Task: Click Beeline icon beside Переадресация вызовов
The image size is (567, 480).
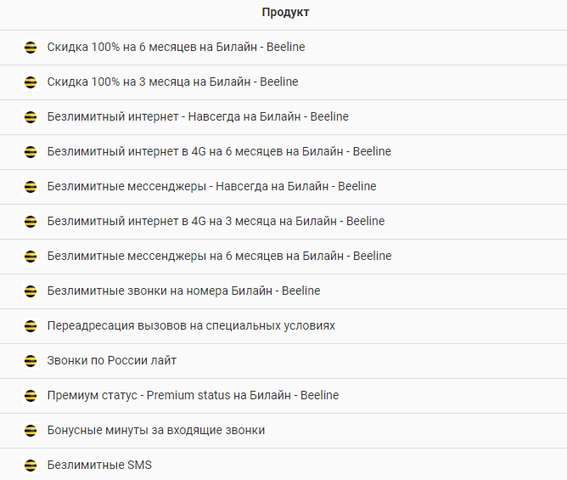Action: coord(30,326)
